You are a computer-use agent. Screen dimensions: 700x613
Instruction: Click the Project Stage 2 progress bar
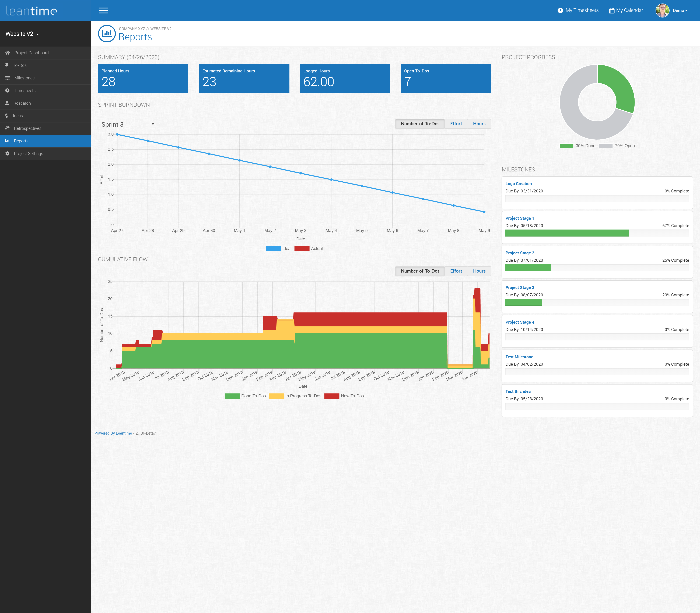pyautogui.click(x=597, y=268)
